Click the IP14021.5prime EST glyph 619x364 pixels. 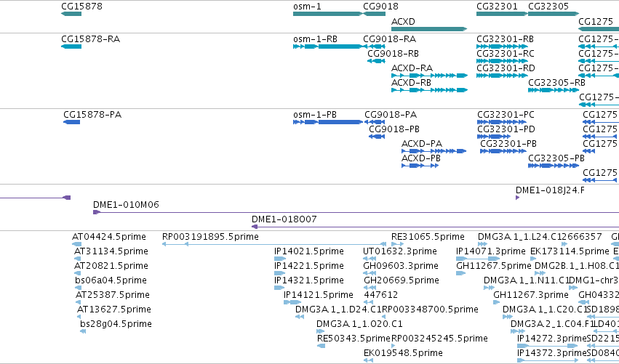click(x=280, y=259)
